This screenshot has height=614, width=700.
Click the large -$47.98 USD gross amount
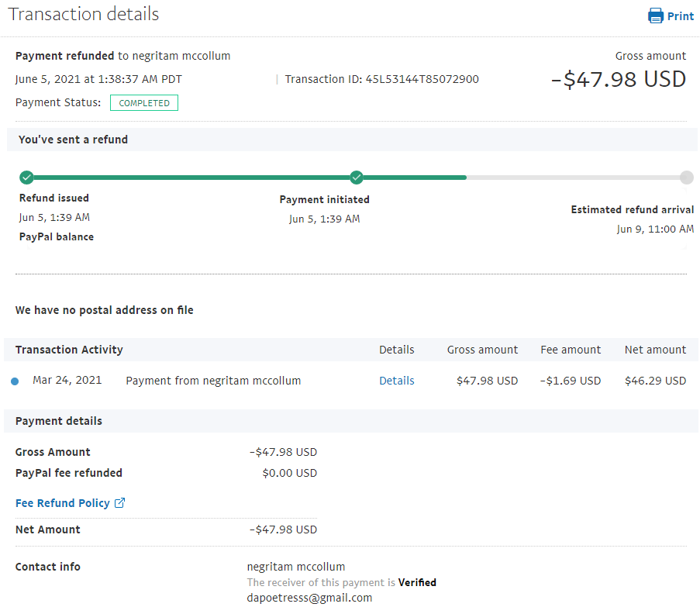618,79
